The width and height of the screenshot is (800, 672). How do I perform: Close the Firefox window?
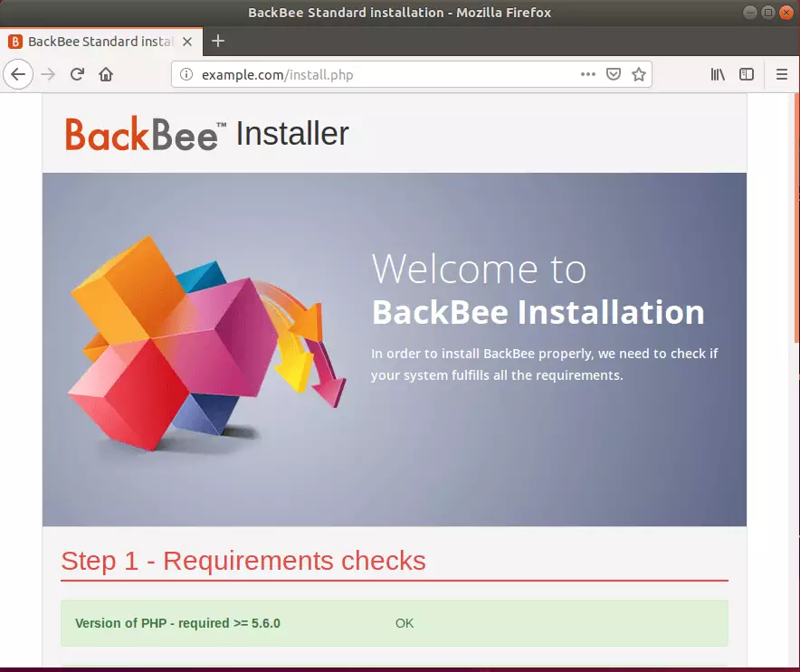(786, 13)
